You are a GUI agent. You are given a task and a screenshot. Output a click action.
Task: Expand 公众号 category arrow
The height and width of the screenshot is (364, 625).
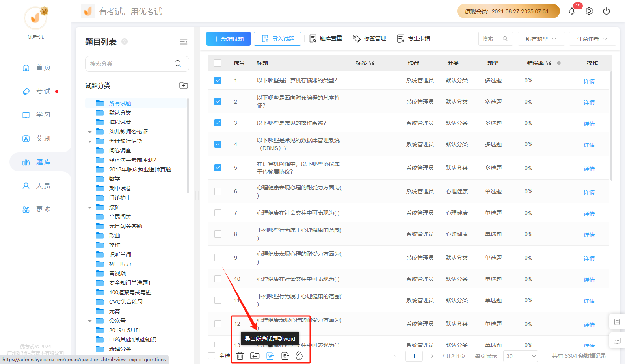90,321
